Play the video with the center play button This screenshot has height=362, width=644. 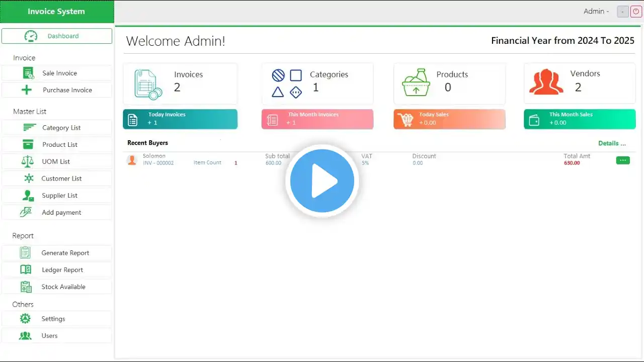[322, 180]
